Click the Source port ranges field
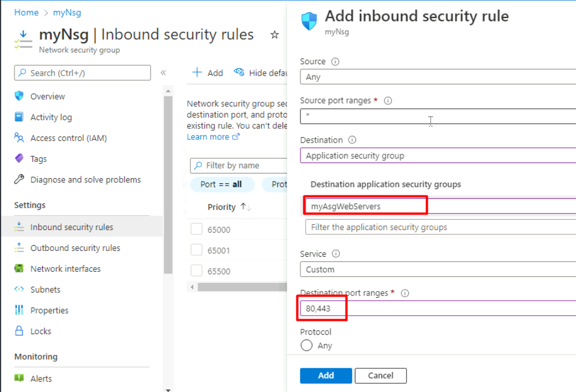Image resolution: width=576 pixels, height=392 pixels. pyautogui.click(x=438, y=116)
